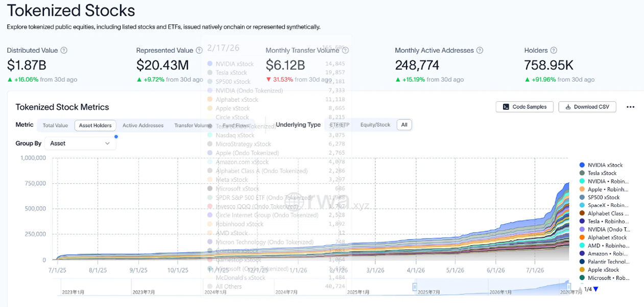Click the Distributed Value help icon
The image size is (644, 307).
(64, 51)
